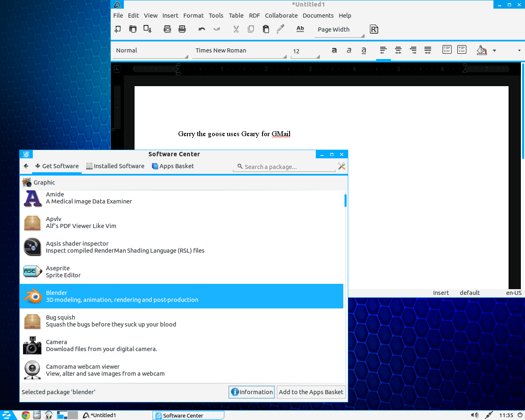Switch to the Apps Basket tab
The width and height of the screenshot is (525, 420).
click(x=173, y=166)
